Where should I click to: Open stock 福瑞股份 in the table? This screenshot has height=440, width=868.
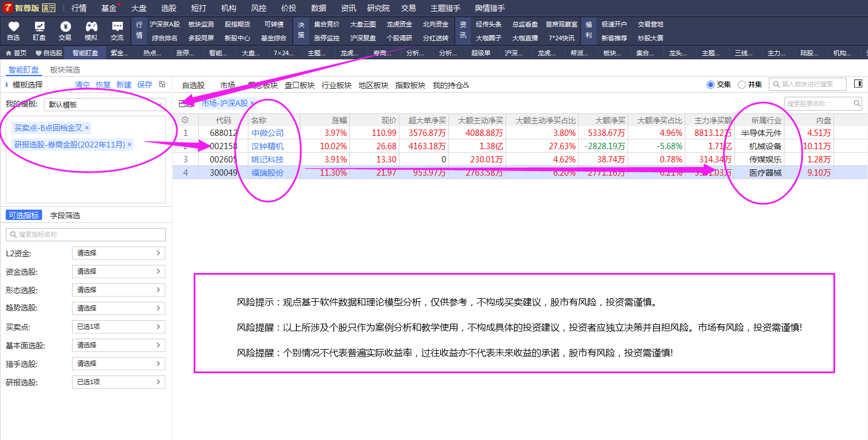pos(267,173)
